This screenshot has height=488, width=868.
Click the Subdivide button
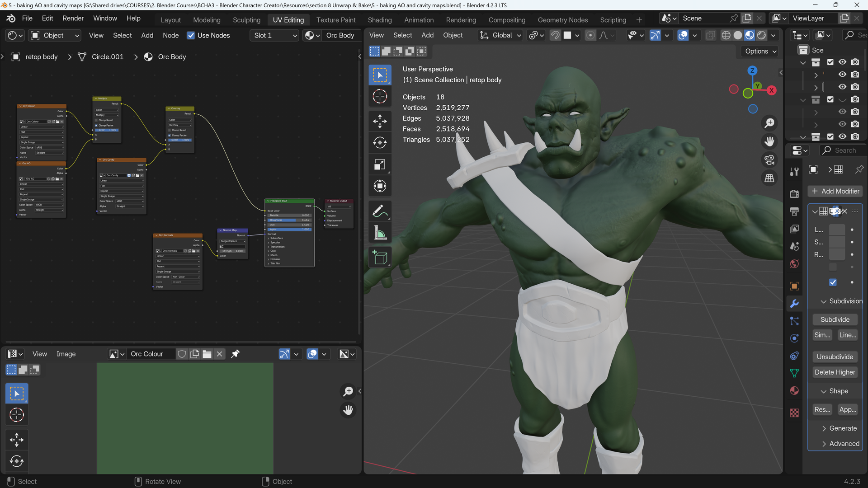835,319
